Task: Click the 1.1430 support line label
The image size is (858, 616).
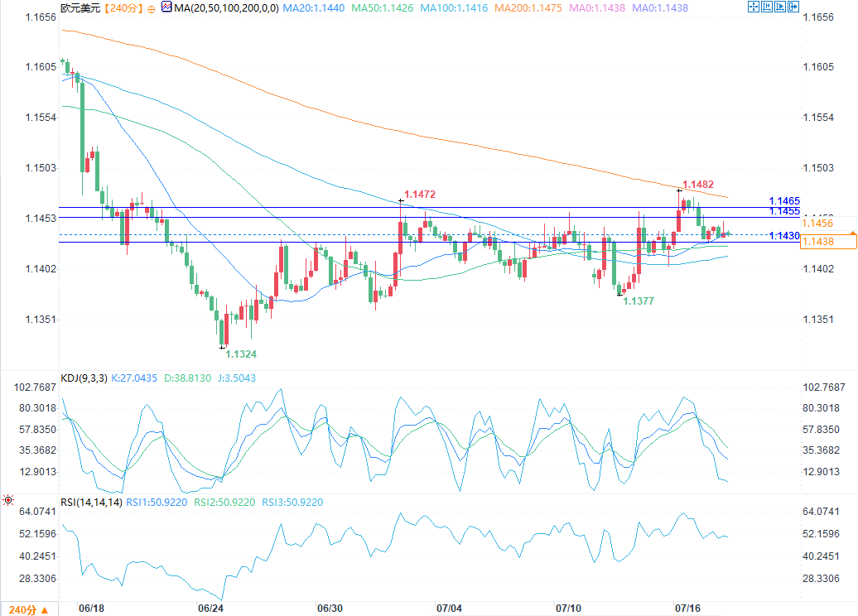Action: click(784, 236)
